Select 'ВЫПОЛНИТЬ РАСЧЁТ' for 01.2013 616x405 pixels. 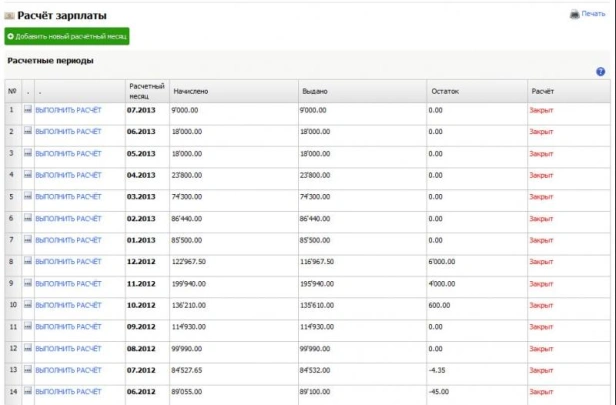(68, 240)
